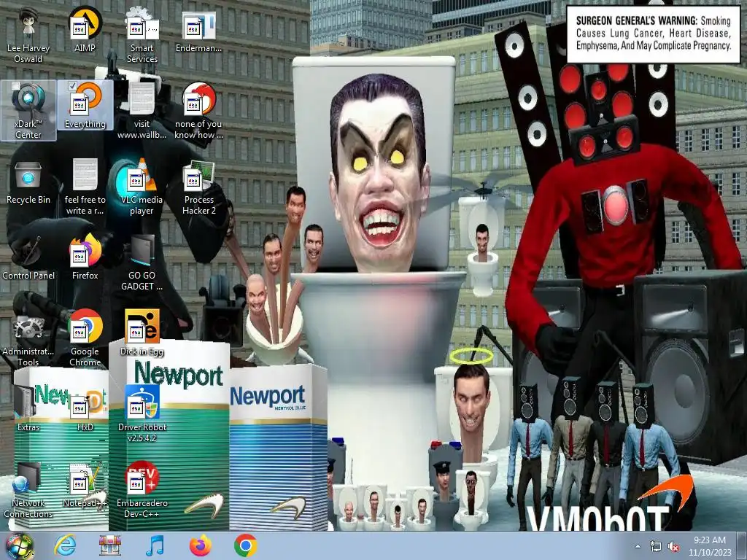Open the 'feel free to write a r...' file
The height and width of the screenshot is (560, 747).
[x=85, y=187]
